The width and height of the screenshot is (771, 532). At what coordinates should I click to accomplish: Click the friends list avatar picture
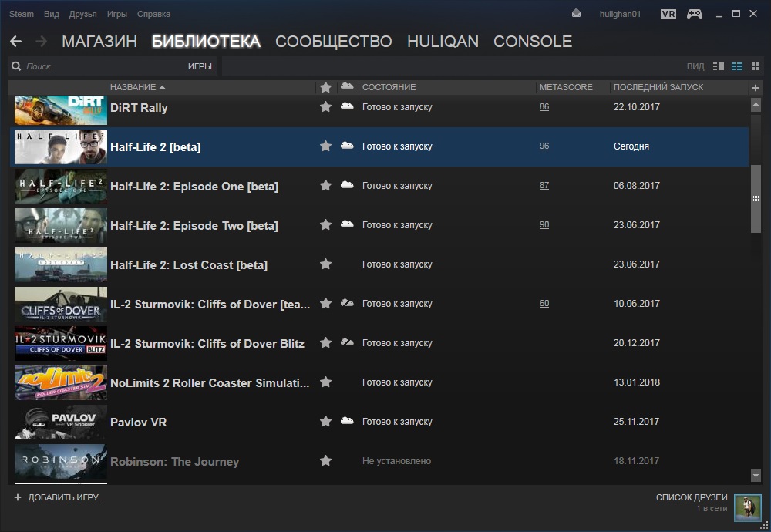coord(747,507)
